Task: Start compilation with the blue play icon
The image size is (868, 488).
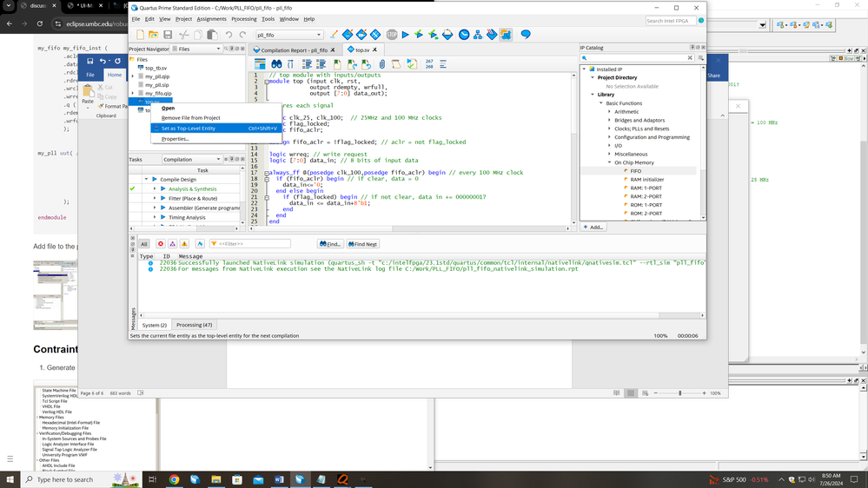Action: point(405,35)
